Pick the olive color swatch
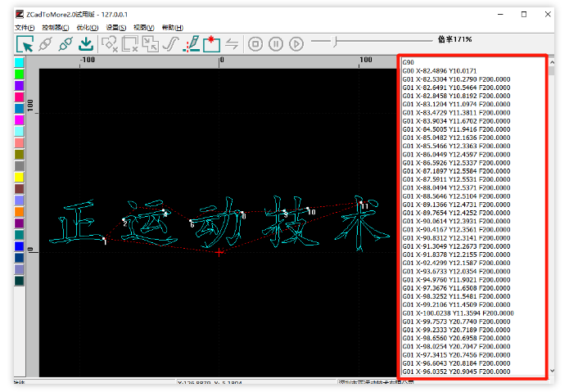Image resolution: width=569 pixels, height=392 pixels. coord(19,154)
